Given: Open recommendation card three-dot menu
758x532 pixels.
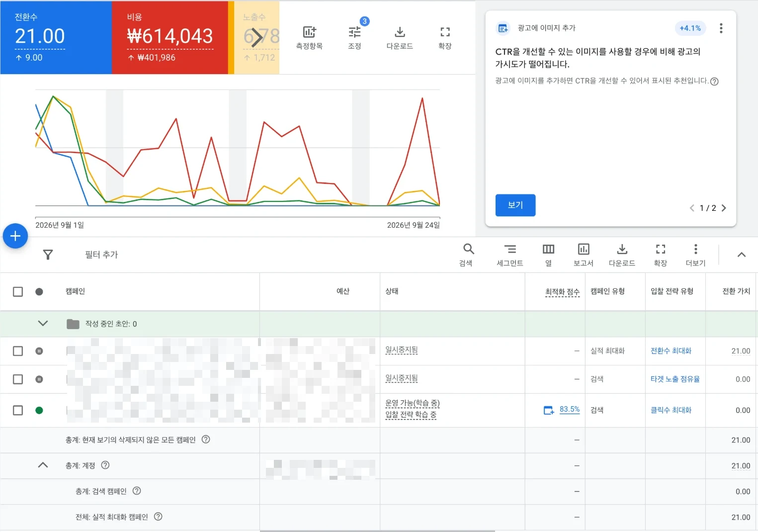Looking at the screenshot, I should pos(721,28).
